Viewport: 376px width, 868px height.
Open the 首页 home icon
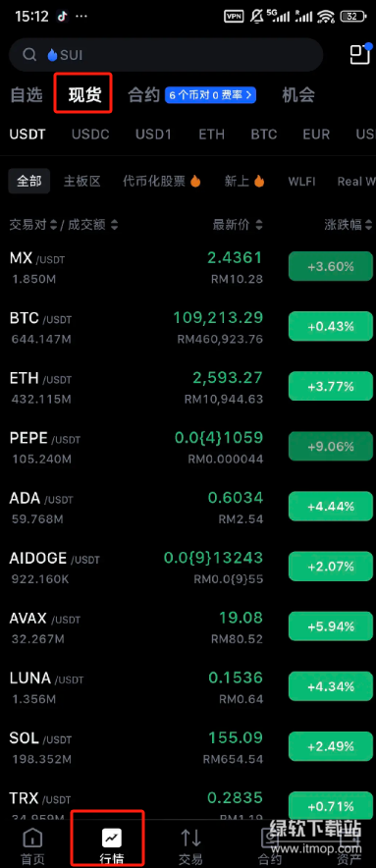[x=32, y=838]
